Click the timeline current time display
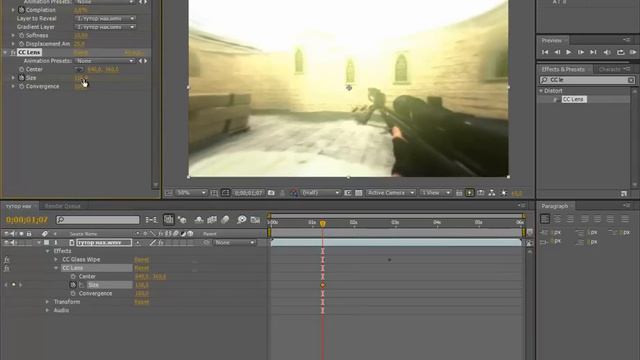The height and width of the screenshot is (360, 640). tap(27, 220)
